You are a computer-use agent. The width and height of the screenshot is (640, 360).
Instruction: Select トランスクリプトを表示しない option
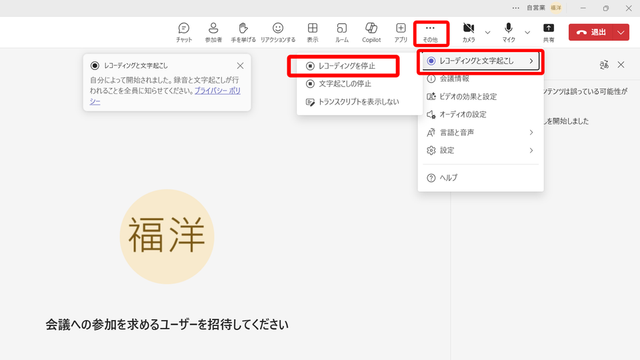pyautogui.click(x=359, y=102)
